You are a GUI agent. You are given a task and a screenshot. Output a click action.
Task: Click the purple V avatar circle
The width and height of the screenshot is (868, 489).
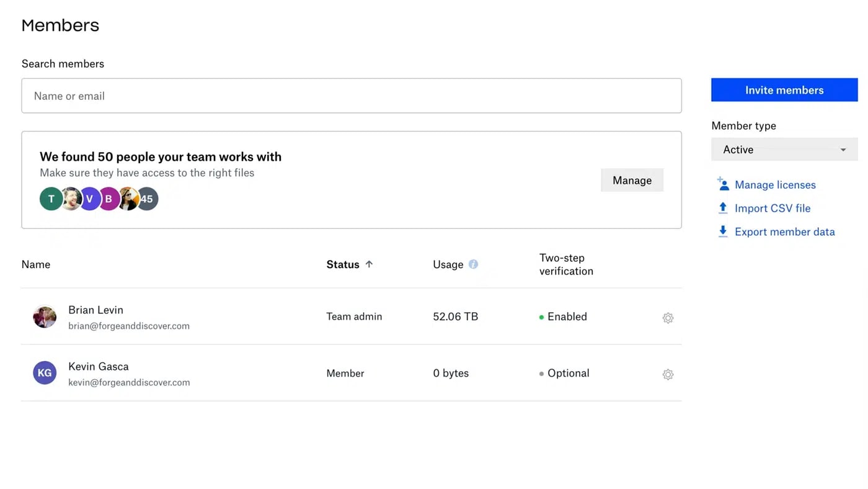click(89, 199)
